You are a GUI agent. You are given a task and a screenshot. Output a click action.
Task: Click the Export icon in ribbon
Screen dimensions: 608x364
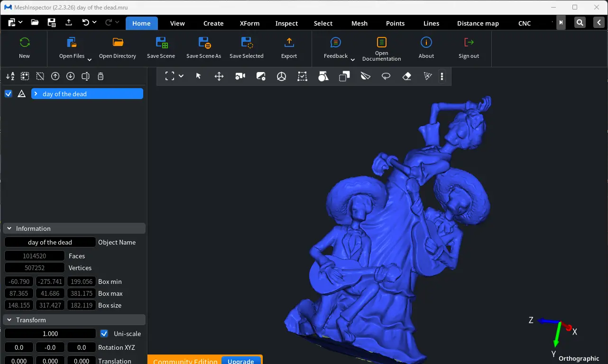pos(289,42)
